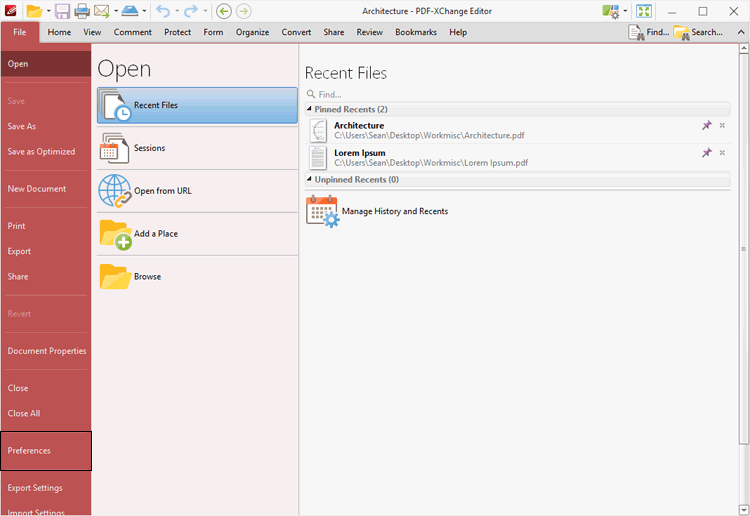
Task: Select Open in the File menu sidebar
Action: [x=46, y=64]
